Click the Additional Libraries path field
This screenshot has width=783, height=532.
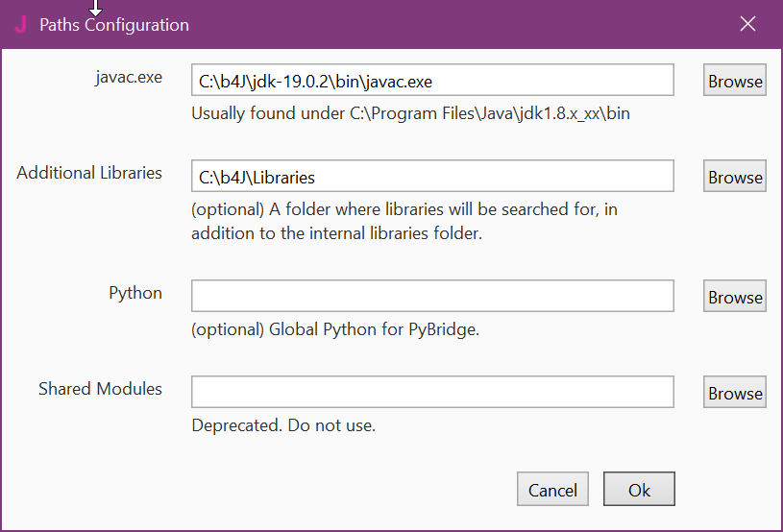point(432,176)
